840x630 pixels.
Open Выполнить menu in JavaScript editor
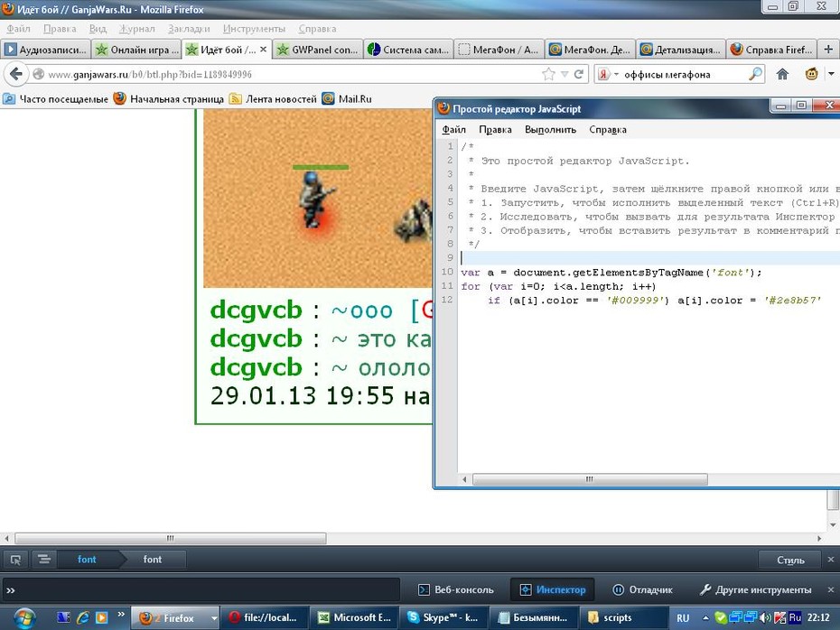(550, 130)
